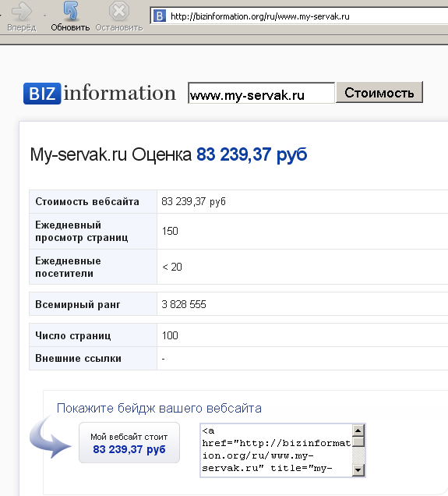448x496 pixels.
Task: Click the Forward (Вперёд) arrow icon
Action: pos(22,12)
